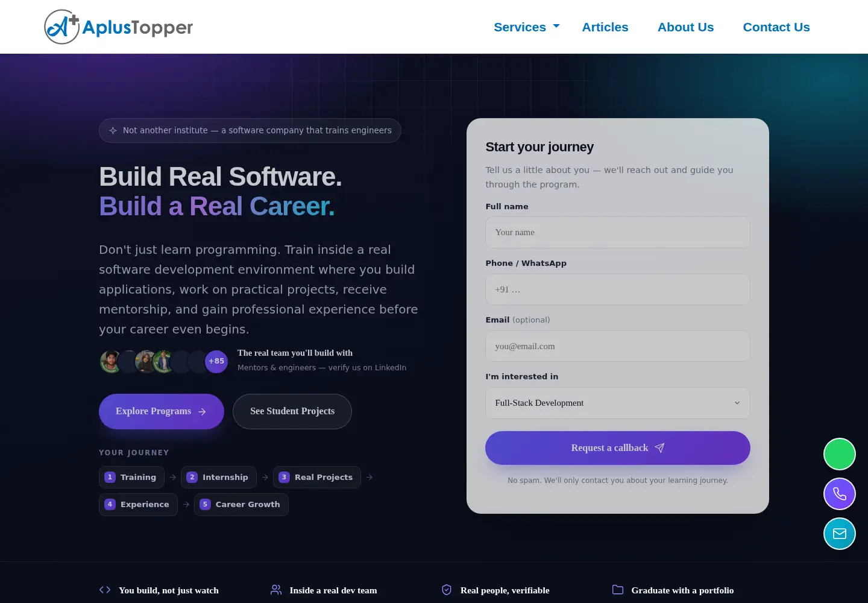Select the Email input field
The image size is (868, 603).
point(618,346)
